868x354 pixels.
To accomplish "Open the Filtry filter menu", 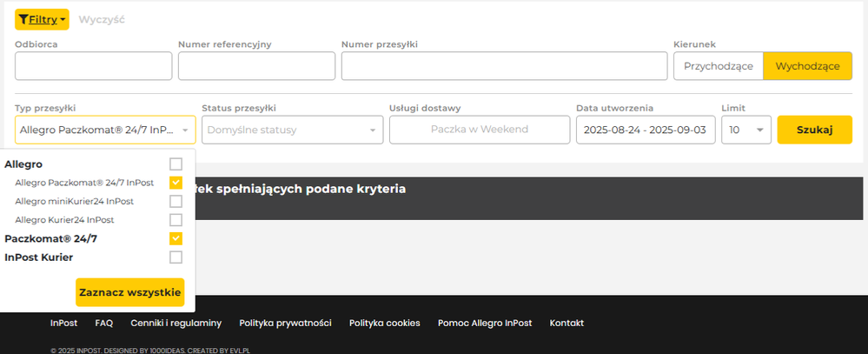I will coord(42,20).
